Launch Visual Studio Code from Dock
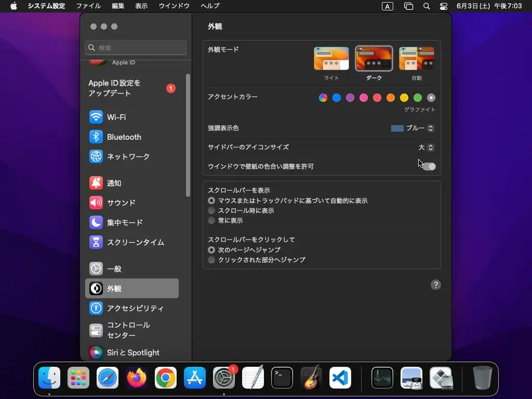 [340, 378]
